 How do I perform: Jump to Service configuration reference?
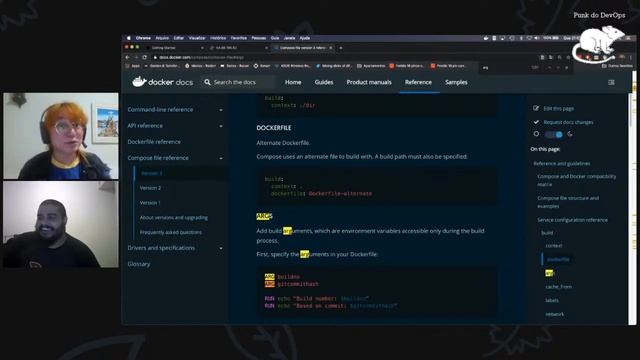coord(572,220)
